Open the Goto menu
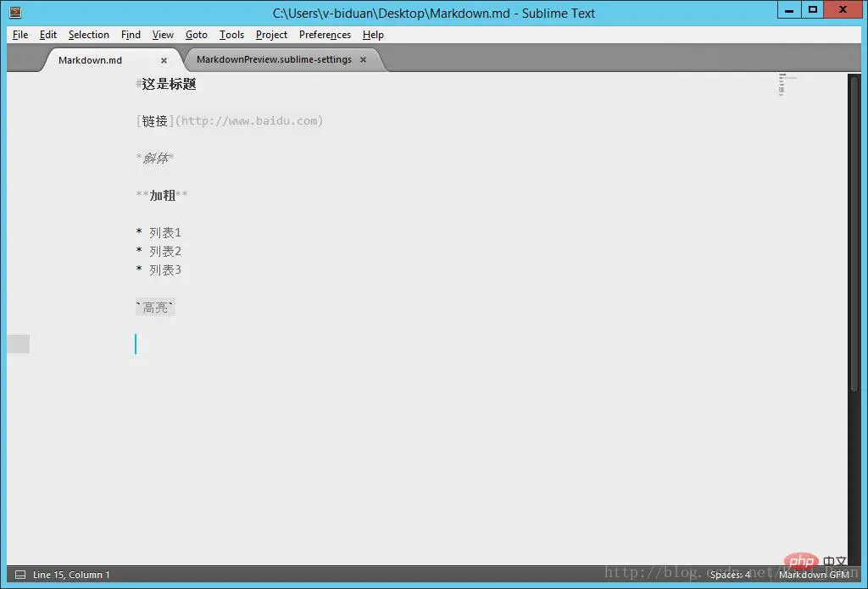This screenshot has width=868, height=589. [x=196, y=35]
